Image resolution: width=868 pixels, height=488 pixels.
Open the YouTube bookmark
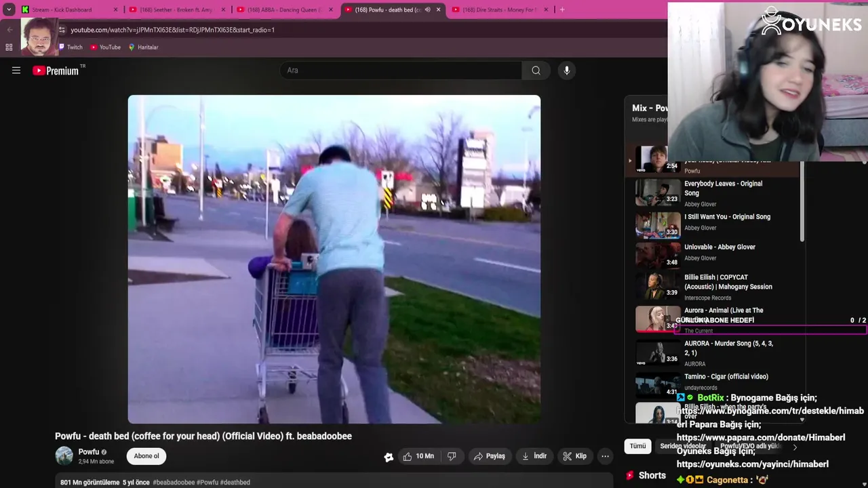(105, 47)
